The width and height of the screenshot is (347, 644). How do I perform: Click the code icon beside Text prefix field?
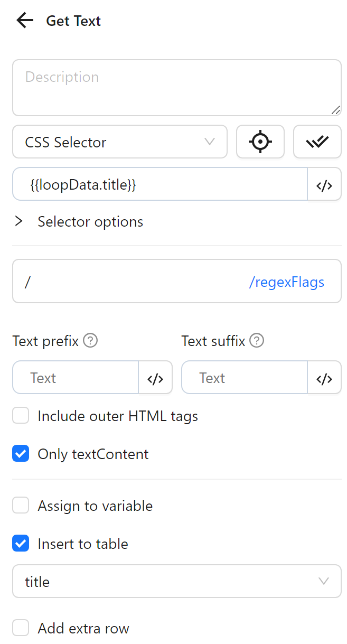click(x=155, y=377)
